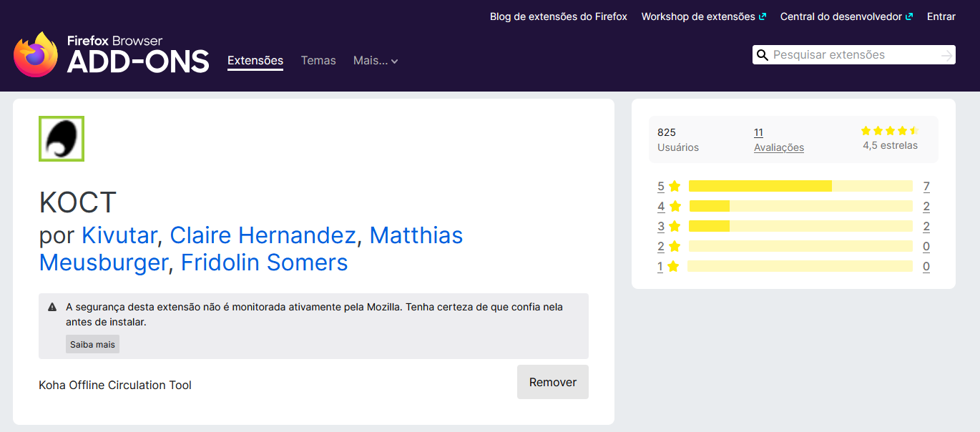Open Fridolin Somers author link
This screenshot has height=432, width=980.
click(x=264, y=262)
